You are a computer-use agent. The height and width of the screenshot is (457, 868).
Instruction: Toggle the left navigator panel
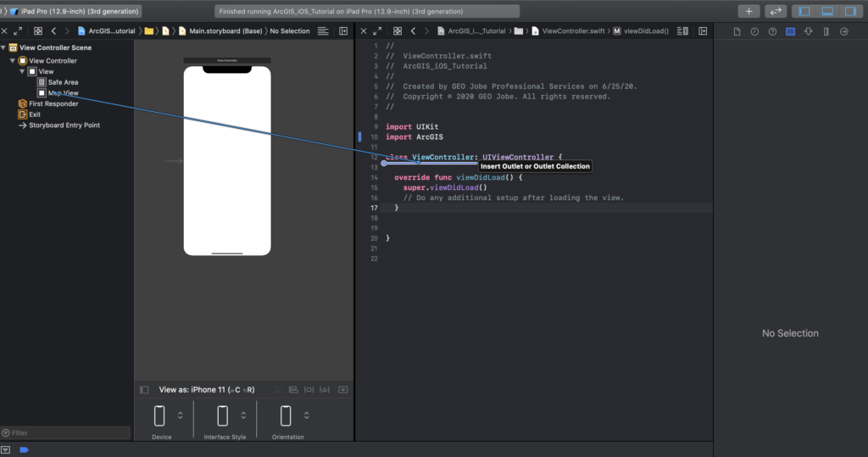click(x=804, y=11)
